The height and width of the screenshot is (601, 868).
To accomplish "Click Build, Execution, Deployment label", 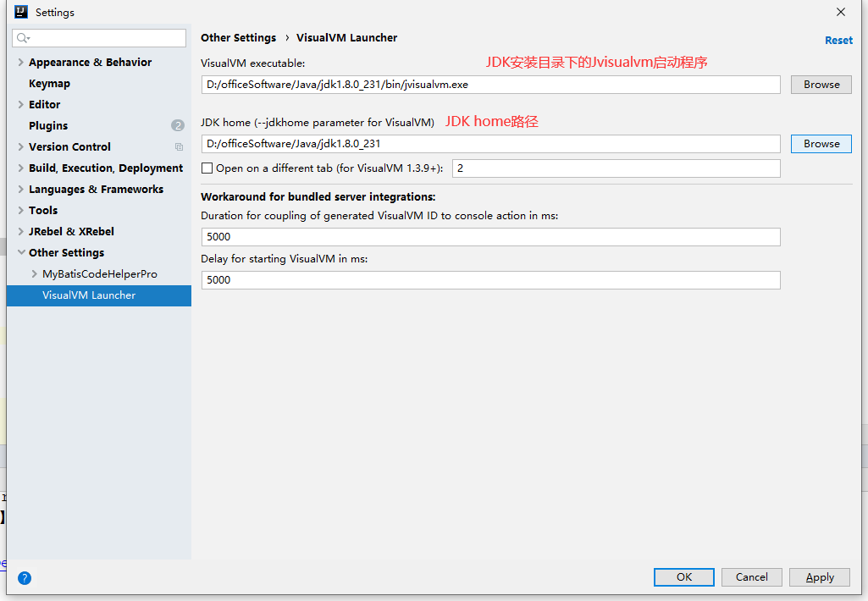I will tap(106, 168).
